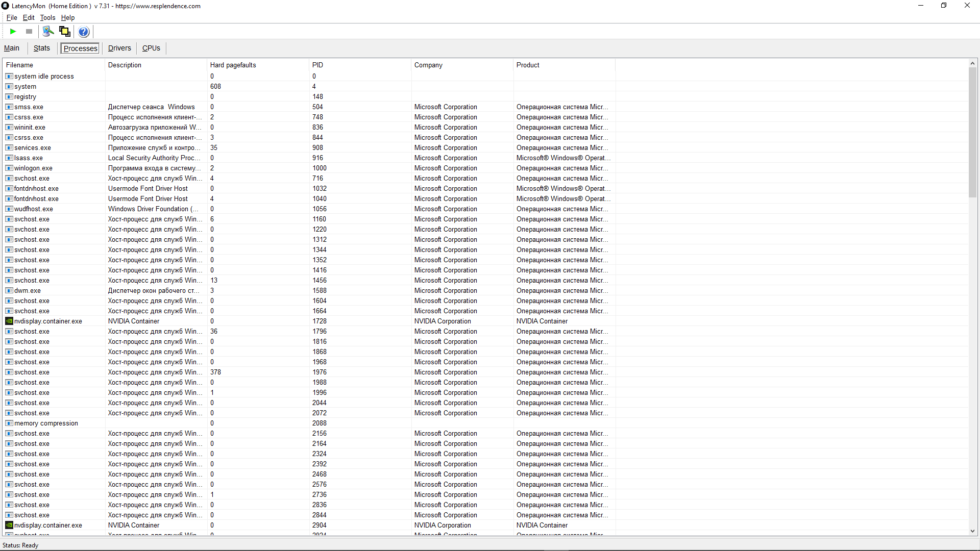
Task: Click the icon beside lsass.exe
Action: point(9,158)
